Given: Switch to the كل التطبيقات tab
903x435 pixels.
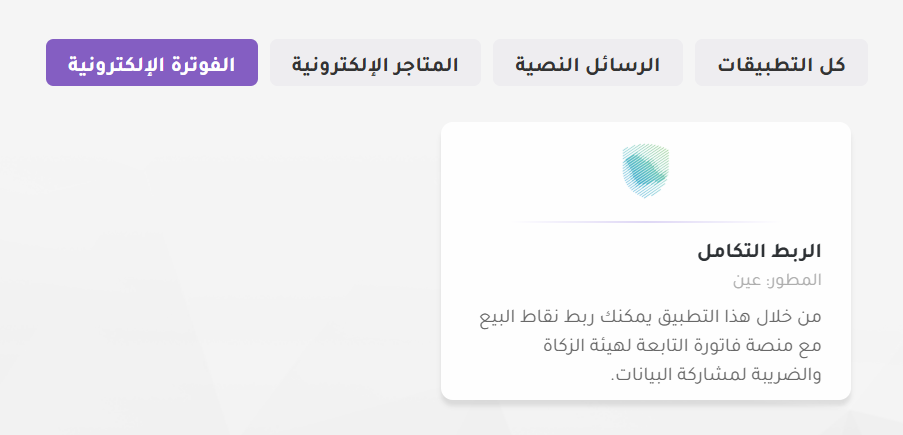Looking at the screenshot, I should (x=781, y=63).
